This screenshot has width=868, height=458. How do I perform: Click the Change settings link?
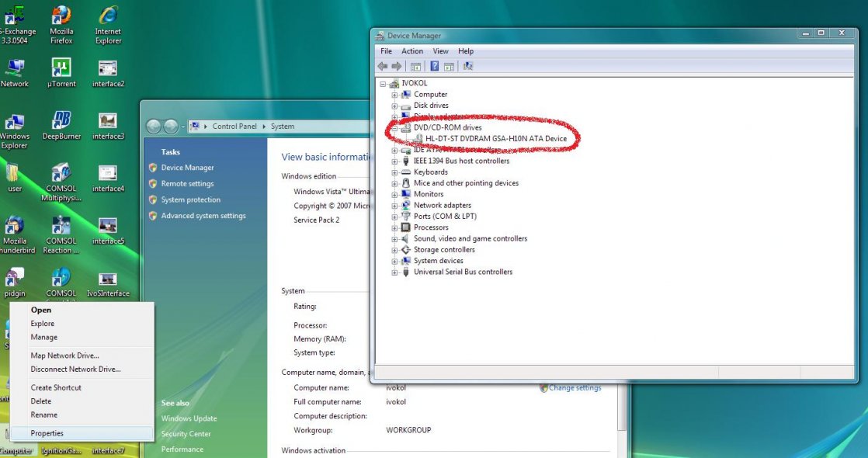pos(575,388)
